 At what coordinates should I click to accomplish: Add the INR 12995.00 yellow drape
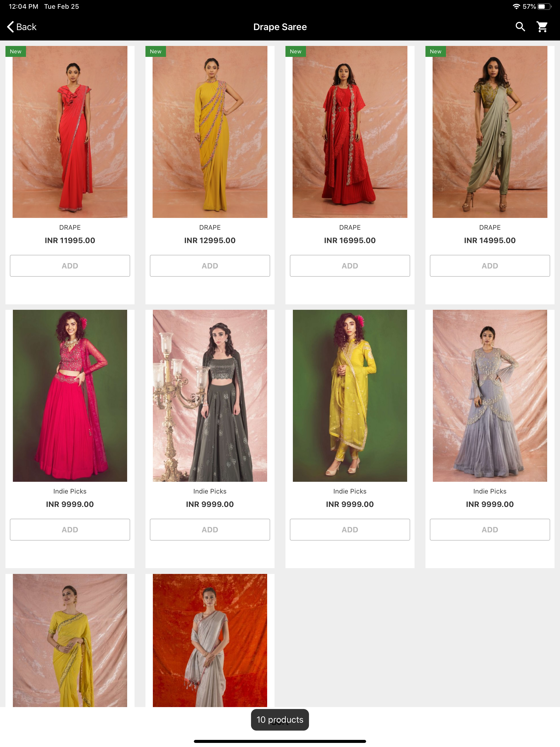[x=210, y=266]
